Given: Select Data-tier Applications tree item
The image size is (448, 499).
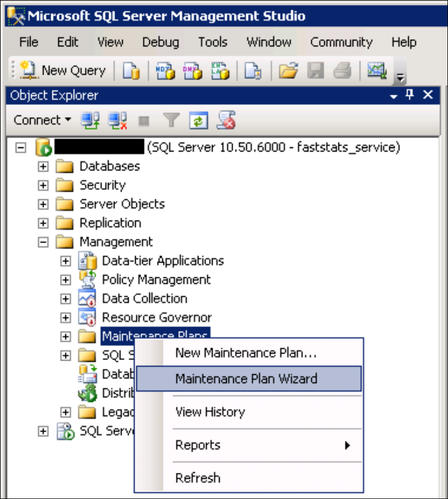Looking at the screenshot, I should pyautogui.click(x=163, y=261).
